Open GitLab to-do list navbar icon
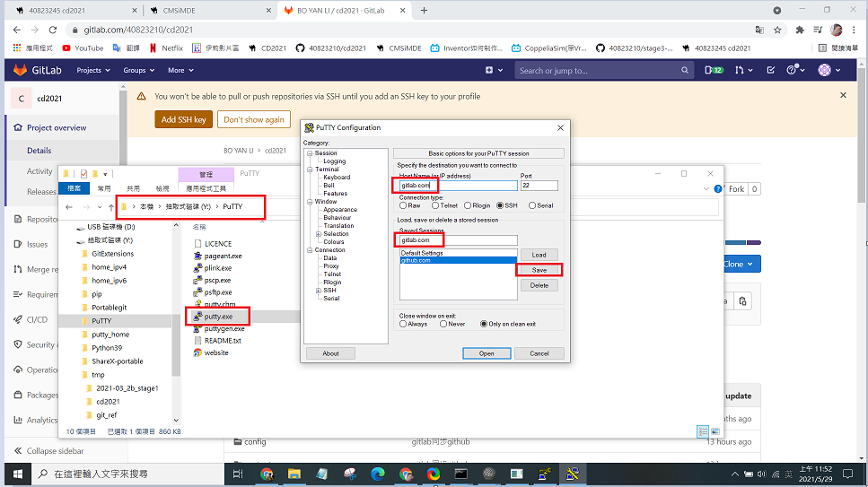The image size is (868, 487). point(770,70)
